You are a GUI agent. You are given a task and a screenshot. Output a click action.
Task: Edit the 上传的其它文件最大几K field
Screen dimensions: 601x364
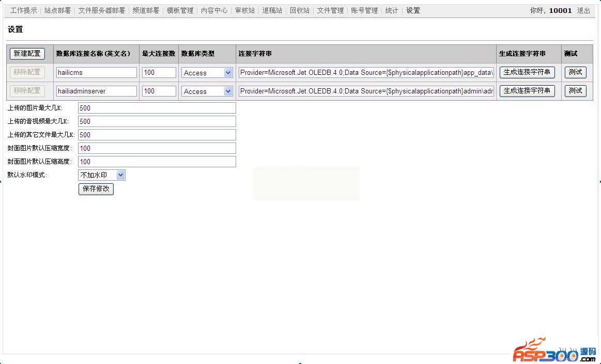point(157,135)
